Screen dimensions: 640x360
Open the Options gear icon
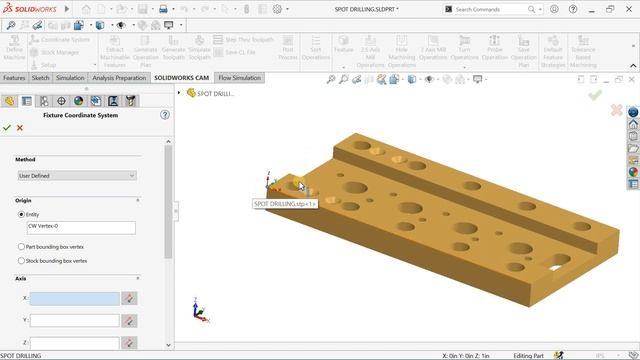pos(277,9)
